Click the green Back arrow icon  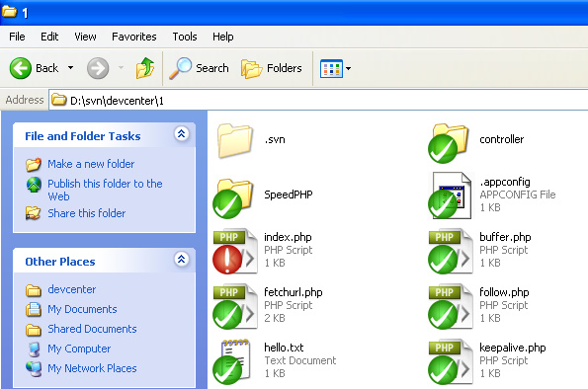[x=20, y=68]
